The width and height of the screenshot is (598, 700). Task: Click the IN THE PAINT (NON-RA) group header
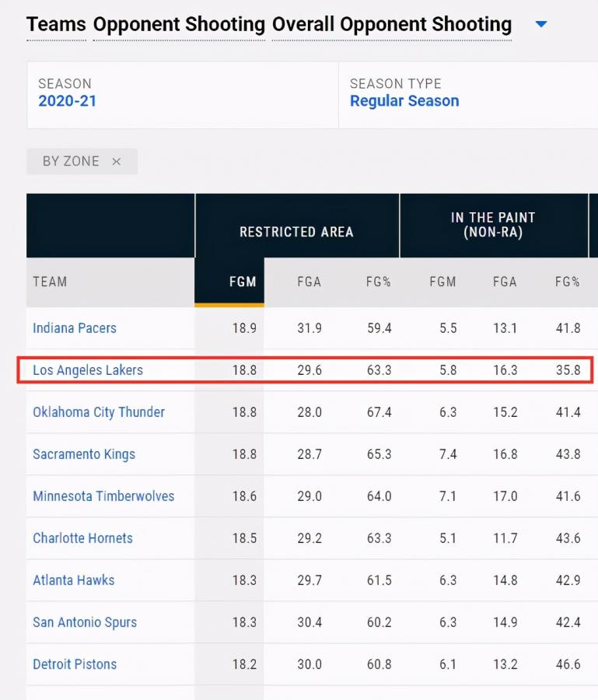point(493,225)
